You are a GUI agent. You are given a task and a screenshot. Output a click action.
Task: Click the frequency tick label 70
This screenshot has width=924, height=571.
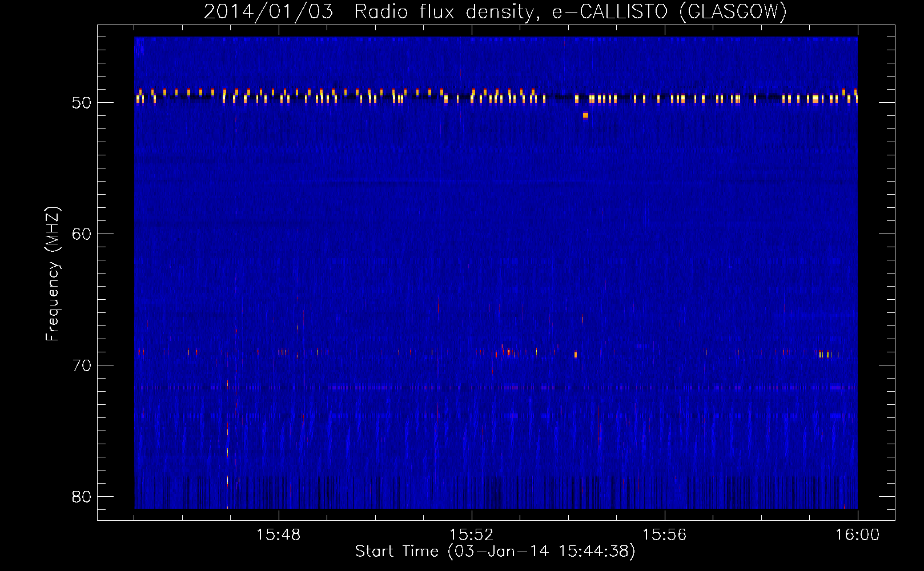pos(82,365)
